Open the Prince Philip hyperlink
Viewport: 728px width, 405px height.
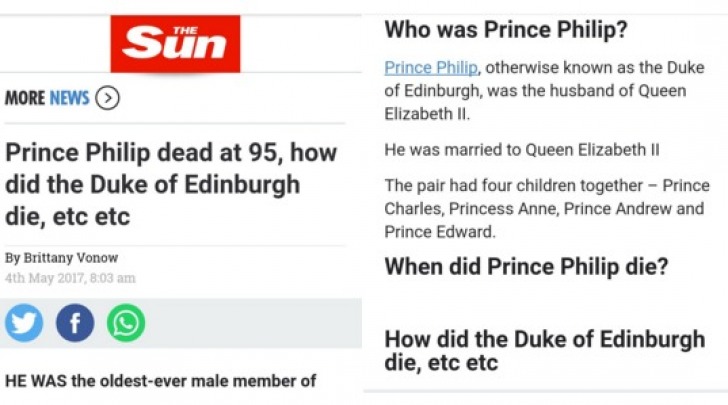[x=431, y=68]
